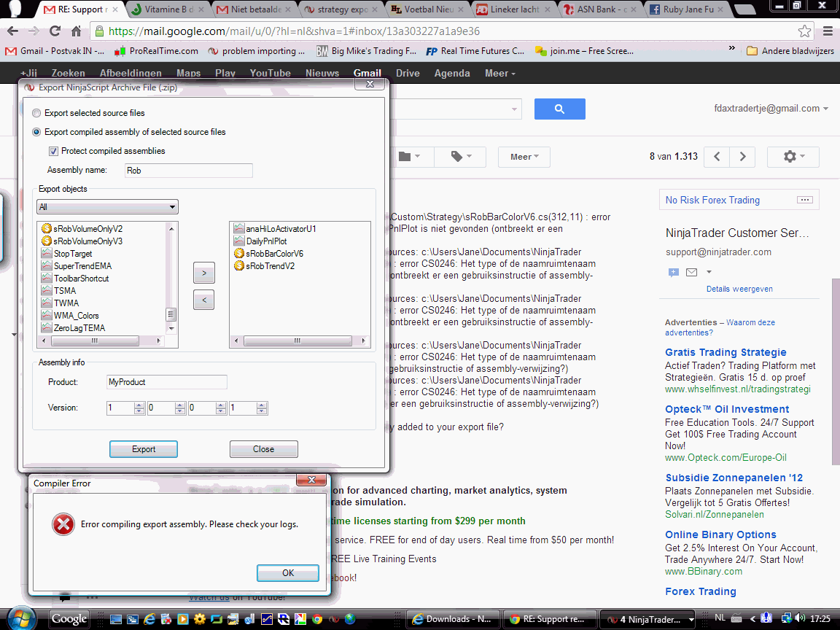Image resolution: width=840 pixels, height=630 pixels.
Task: Go to the next (older) email arrow
Action: [x=742, y=157]
